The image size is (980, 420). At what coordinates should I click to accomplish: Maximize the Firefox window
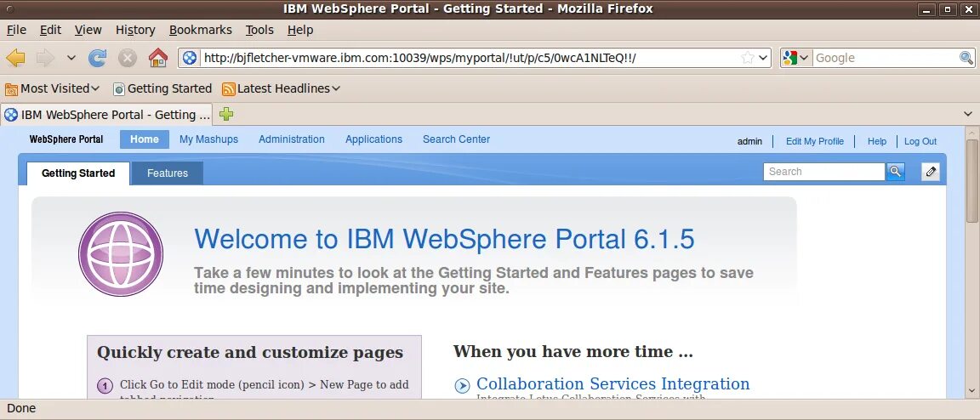coord(948,9)
